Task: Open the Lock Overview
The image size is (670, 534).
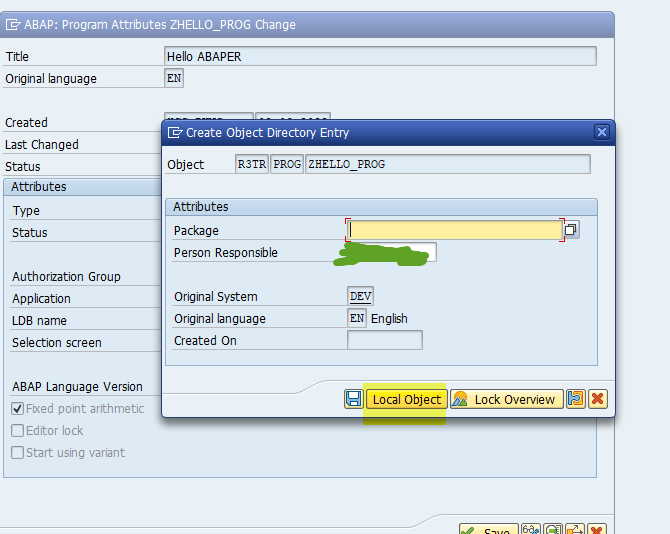Action: [x=507, y=399]
